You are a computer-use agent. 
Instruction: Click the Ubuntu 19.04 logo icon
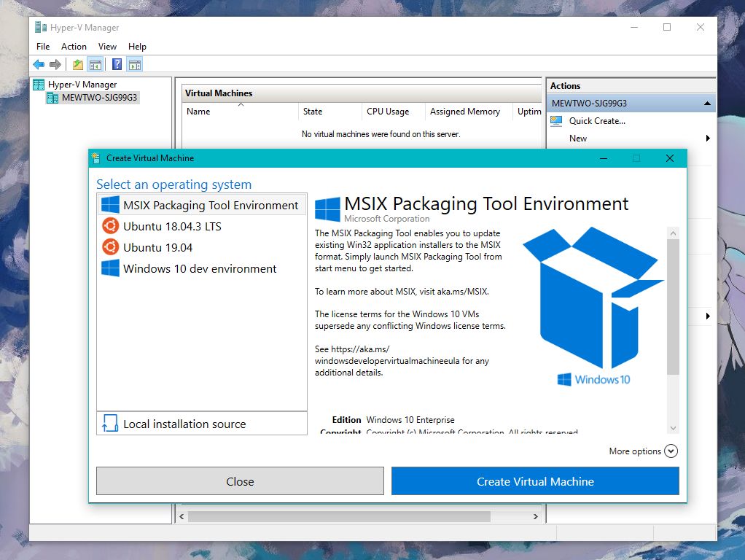pyautogui.click(x=110, y=247)
